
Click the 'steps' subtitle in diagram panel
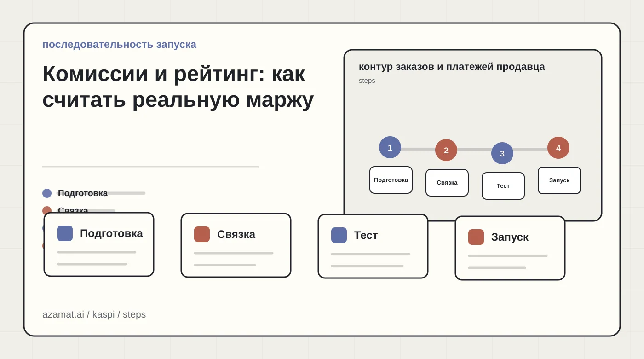367,81
